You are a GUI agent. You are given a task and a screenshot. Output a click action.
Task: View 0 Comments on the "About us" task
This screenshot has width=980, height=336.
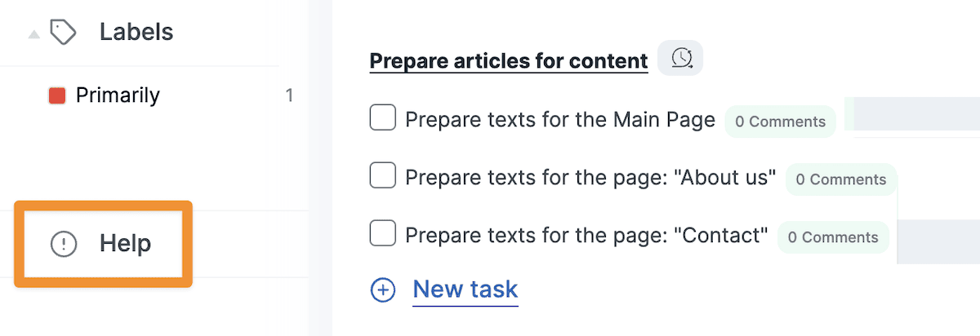tap(841, 179)
